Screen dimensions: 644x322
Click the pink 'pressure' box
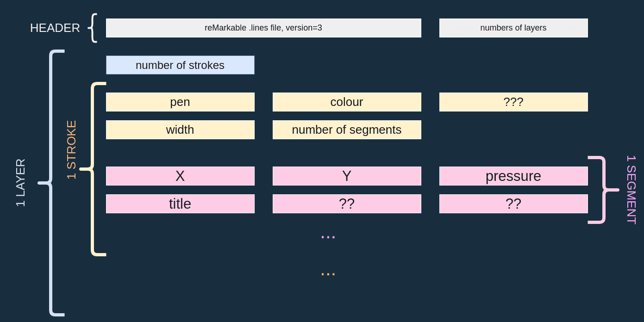513,176
